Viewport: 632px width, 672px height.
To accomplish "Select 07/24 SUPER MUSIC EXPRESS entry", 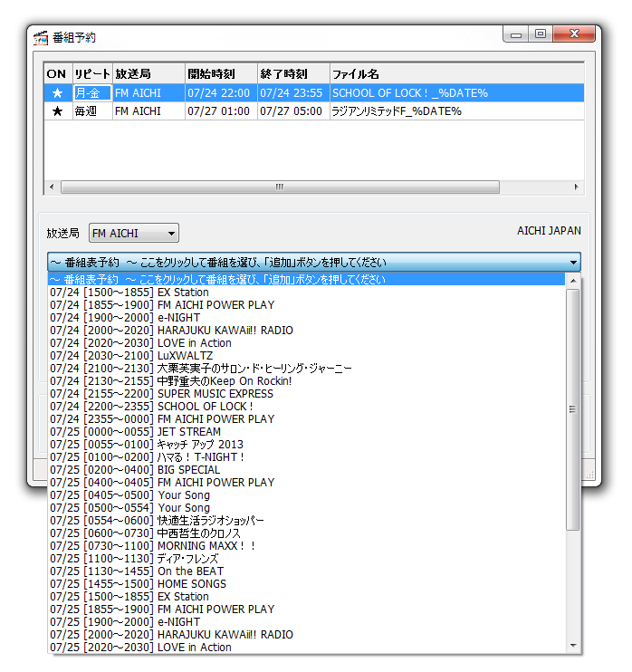I will [x=306, y=394].
